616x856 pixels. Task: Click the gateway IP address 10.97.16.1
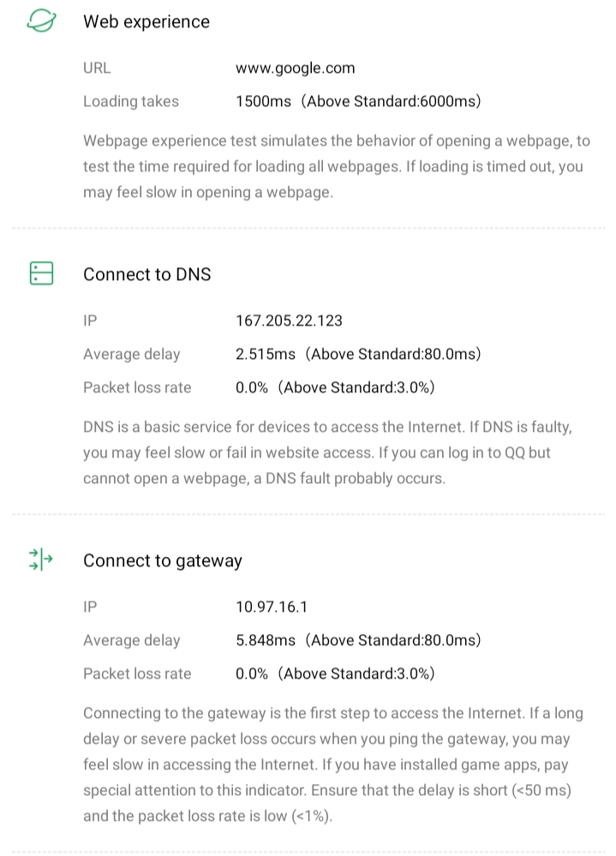click(271, 607)
